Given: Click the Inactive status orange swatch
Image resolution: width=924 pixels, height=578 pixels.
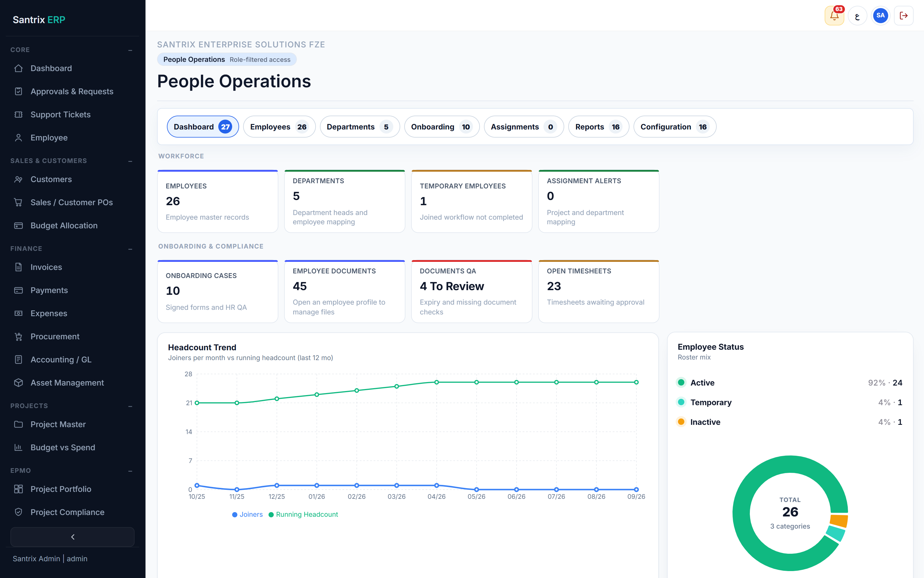Looking at the screenshot, I should click(681, 422).
